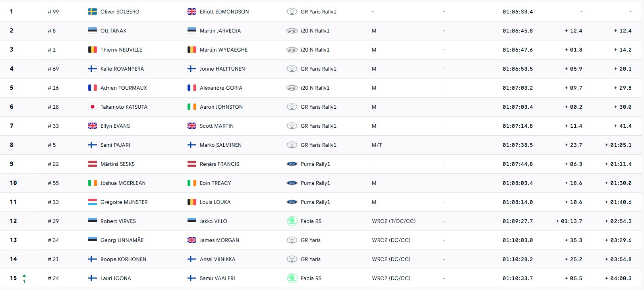Screen dimensions: 644x290
Task: Click Joshua McErlean's Puma Rally1 car label
Action: click(x=315, y=183)
